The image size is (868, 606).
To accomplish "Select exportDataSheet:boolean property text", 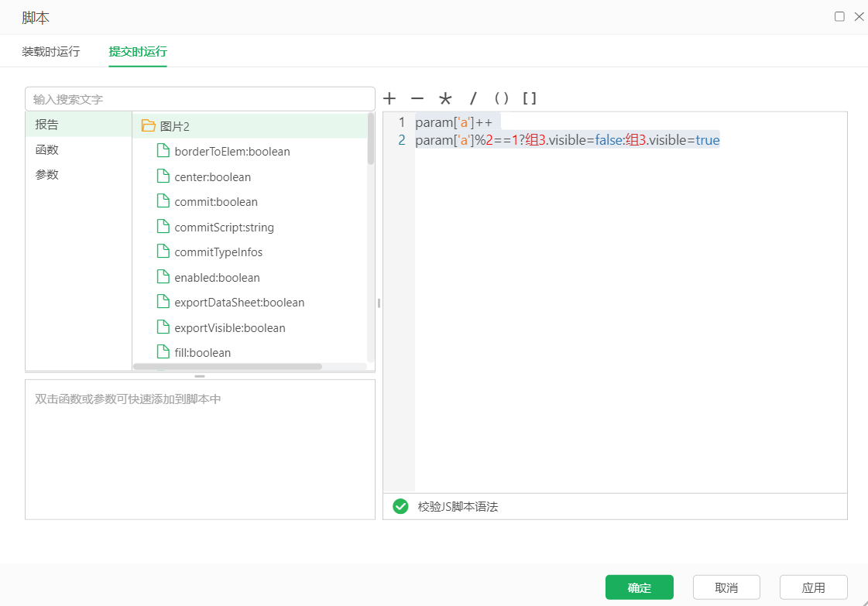I will (x=239, y=303).
